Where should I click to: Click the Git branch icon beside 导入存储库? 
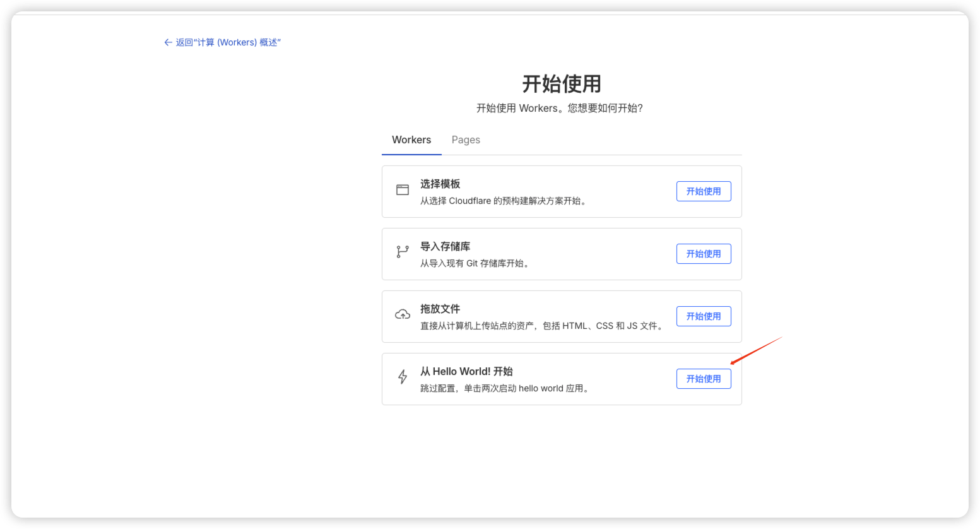pyautogui.click(x=403, y=252)
